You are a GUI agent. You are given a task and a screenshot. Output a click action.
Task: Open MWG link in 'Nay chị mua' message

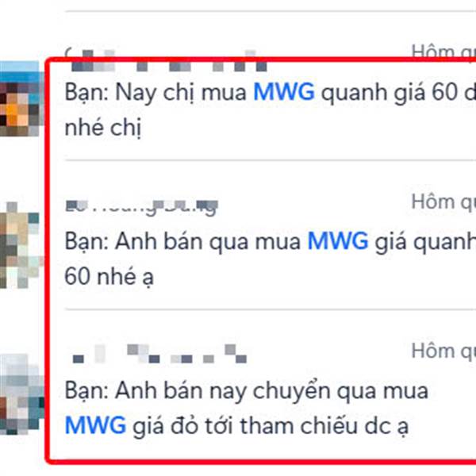click(284, 92)
